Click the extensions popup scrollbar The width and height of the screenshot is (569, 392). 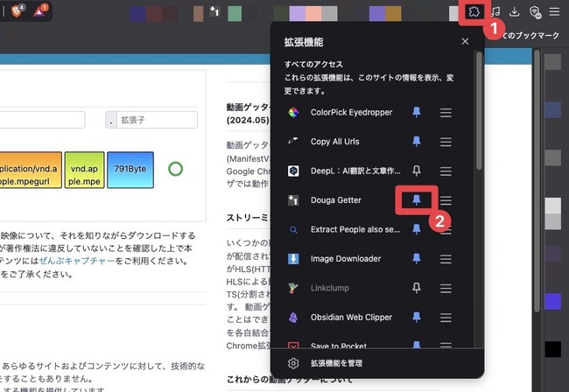click(479, 110)
